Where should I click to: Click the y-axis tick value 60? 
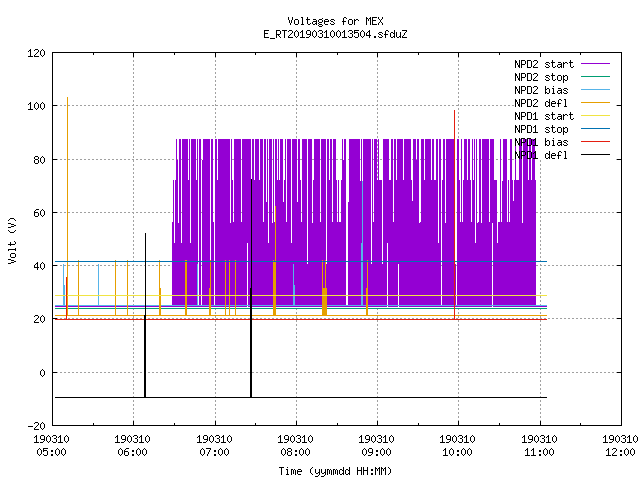tap(39, 213)
